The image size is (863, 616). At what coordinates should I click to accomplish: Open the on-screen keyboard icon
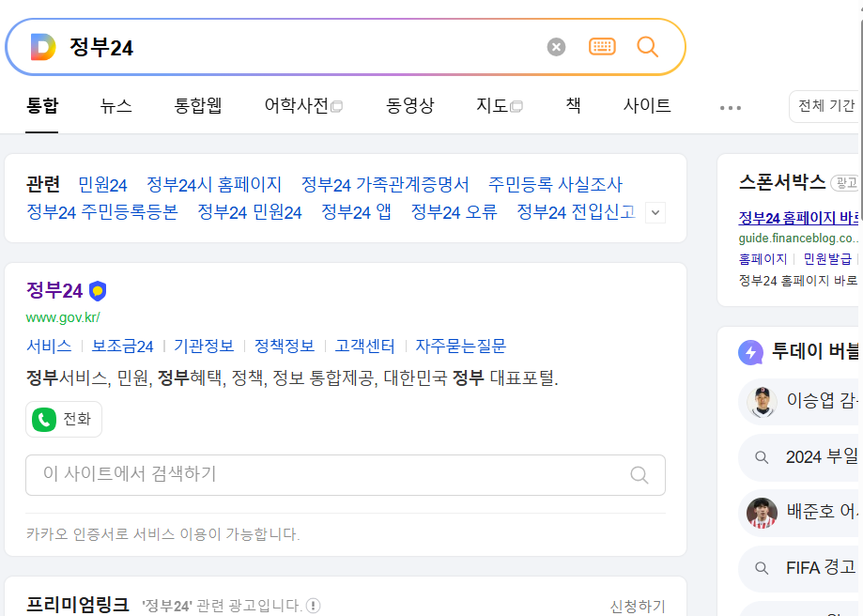[x=602, y=47]
